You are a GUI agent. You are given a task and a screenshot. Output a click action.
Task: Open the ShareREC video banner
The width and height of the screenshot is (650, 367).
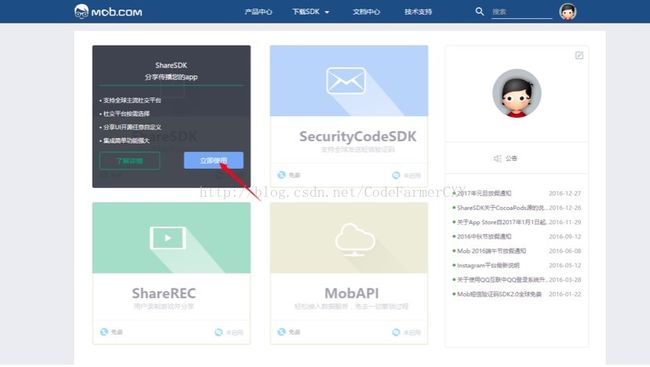(x=171, y=238)
